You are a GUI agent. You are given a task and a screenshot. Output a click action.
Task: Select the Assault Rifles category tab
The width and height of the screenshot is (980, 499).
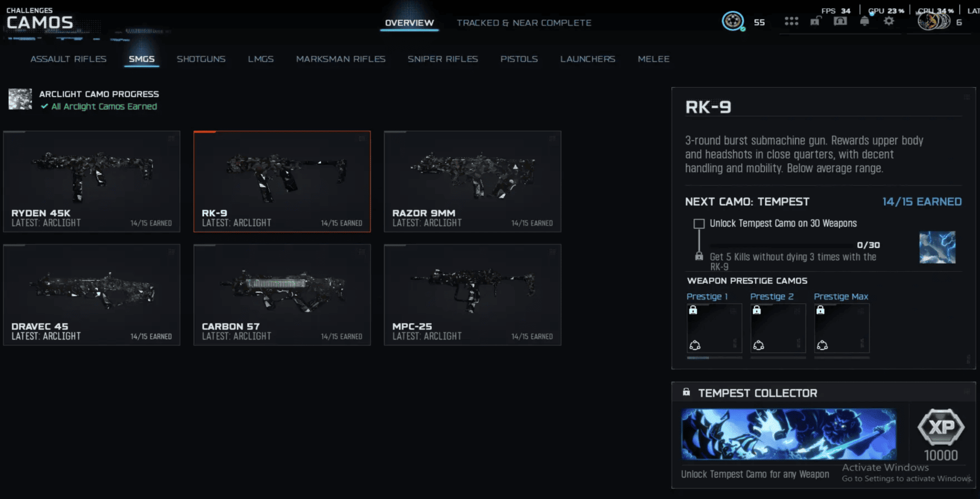68,59
